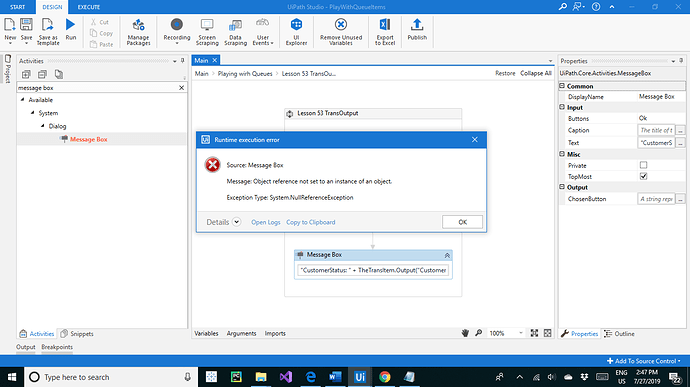Collapse the Common properties section
This screenshot has height=387, width=690.
coord(562,86)
